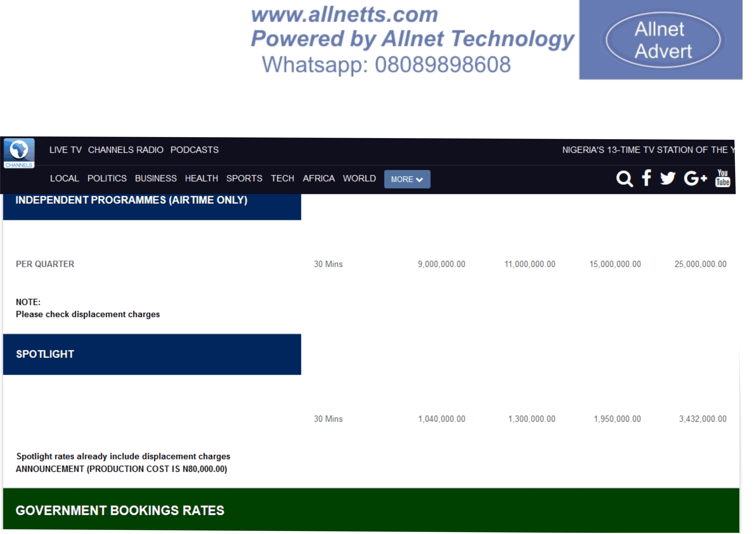This screenshot has width=756, height=534.
Task: Open the SPORTS category
Action: 244,179
